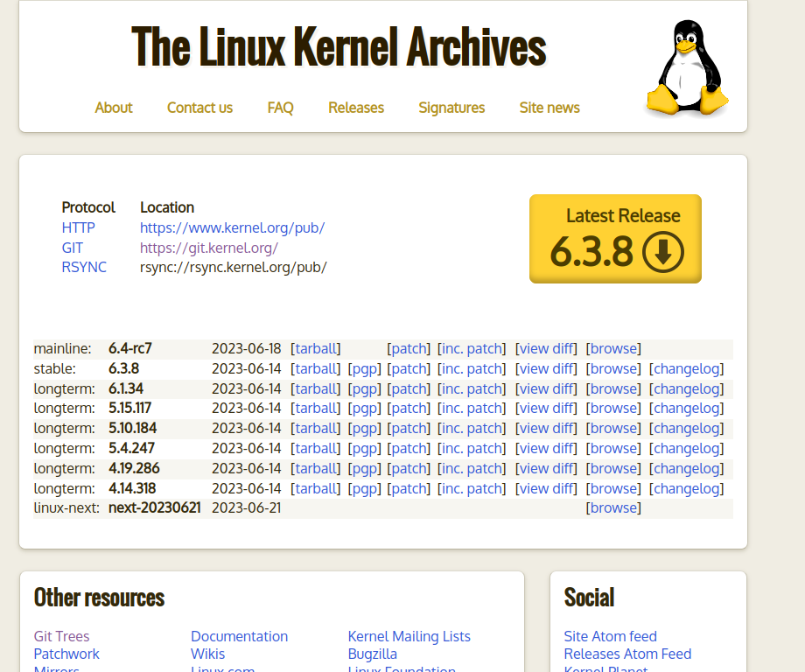Click The Linux Kernel Archives title
Screen dimensions: 805x672
point(339,47)
